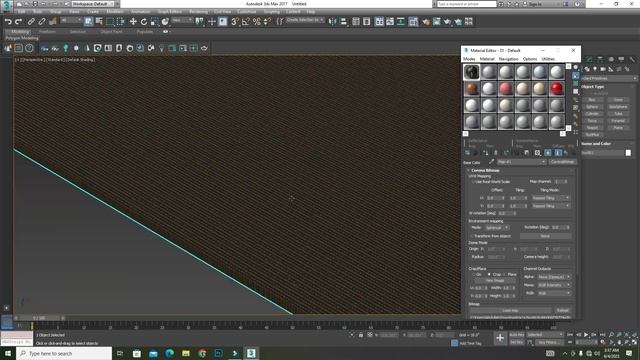Open the Create Selection Set dropdown
The height and width of the screenshot is (360, 640).
point(305,20)
